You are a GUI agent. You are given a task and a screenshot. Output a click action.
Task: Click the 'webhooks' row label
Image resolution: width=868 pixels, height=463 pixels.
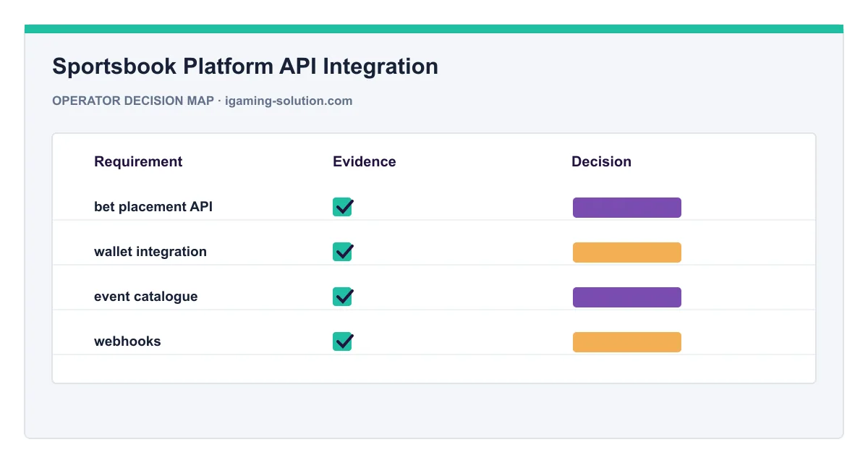(127, 341)
